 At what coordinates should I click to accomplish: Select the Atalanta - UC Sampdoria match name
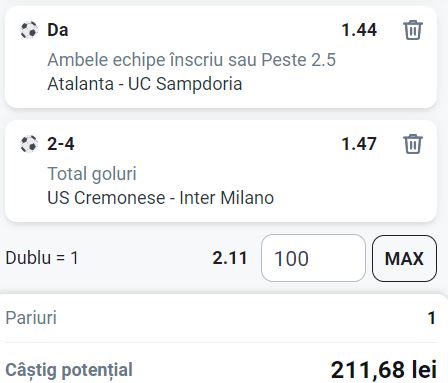click(145, 84)
